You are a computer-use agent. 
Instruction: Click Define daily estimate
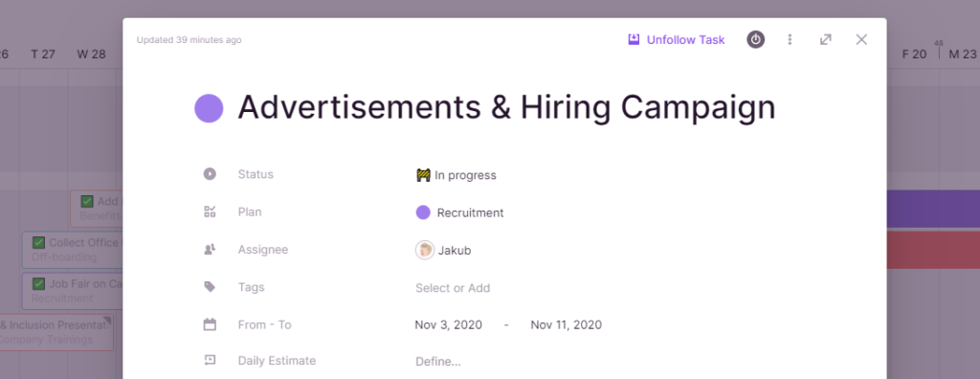point(438,362)
